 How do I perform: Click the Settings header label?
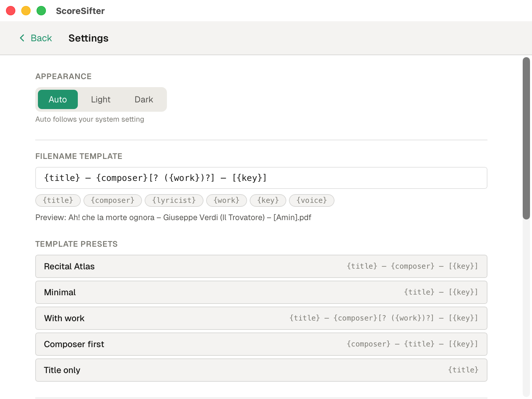[x=88, y=38]
